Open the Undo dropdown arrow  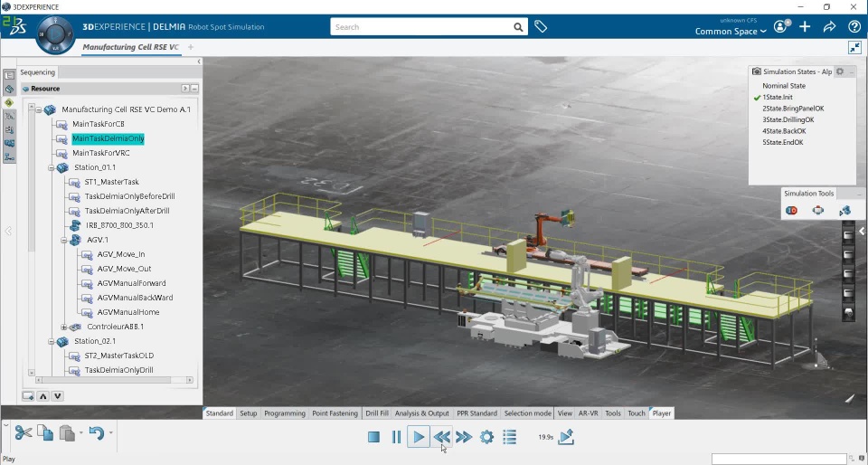tap(110, 433)
